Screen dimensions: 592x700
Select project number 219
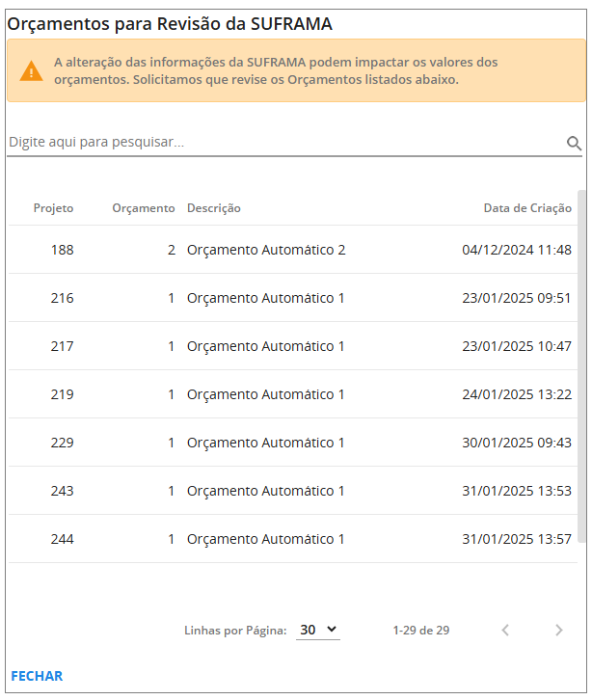pos(62,394)
